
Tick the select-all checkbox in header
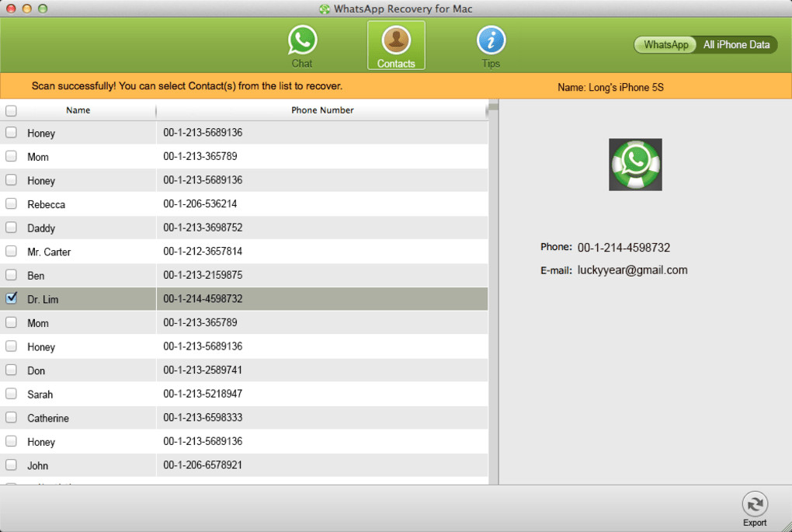(x=11, y=110)
